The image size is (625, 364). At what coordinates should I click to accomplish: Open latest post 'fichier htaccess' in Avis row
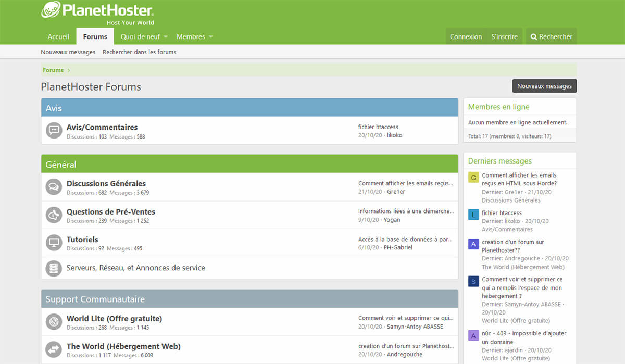click(378, 127)
